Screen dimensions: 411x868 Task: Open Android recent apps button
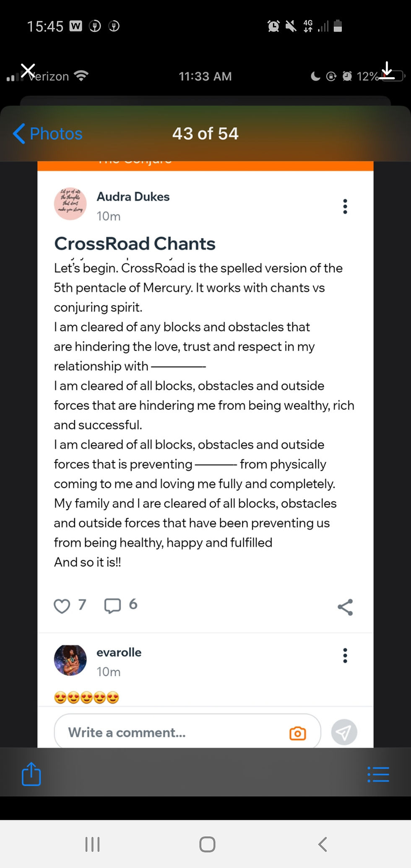92,845
